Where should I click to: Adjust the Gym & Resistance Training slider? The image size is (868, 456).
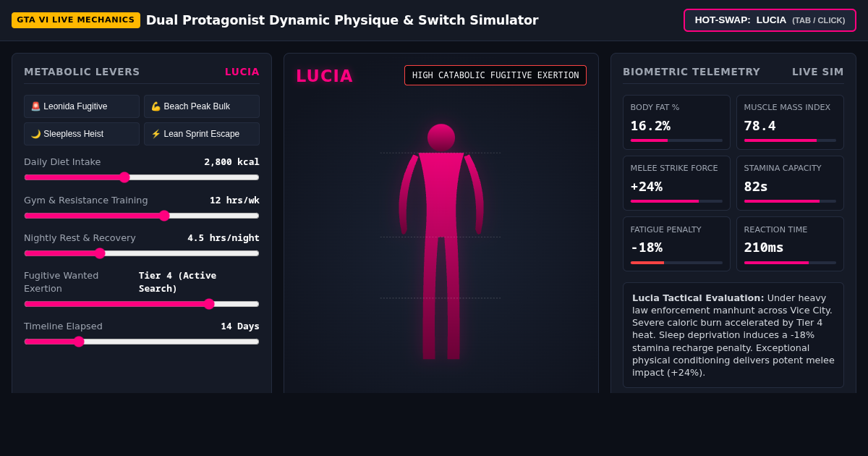pyautogui.click(x=142, y=216)
